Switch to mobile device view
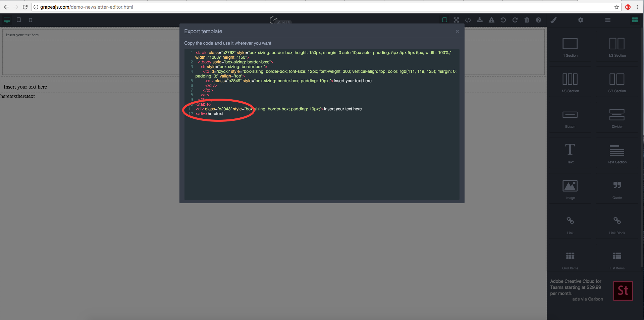 [x=30, y=20]
